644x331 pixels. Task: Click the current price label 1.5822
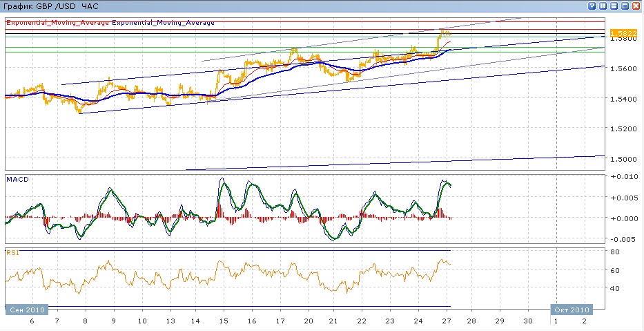[623, 33]
